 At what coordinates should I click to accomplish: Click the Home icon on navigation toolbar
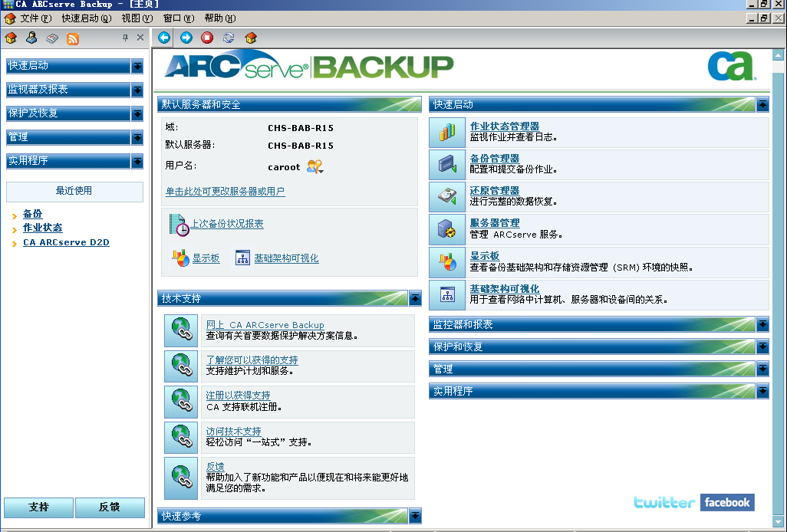click(x=249, y=37)
